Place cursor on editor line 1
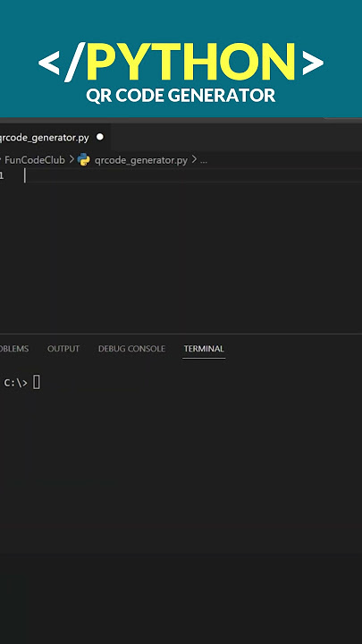 193,176
